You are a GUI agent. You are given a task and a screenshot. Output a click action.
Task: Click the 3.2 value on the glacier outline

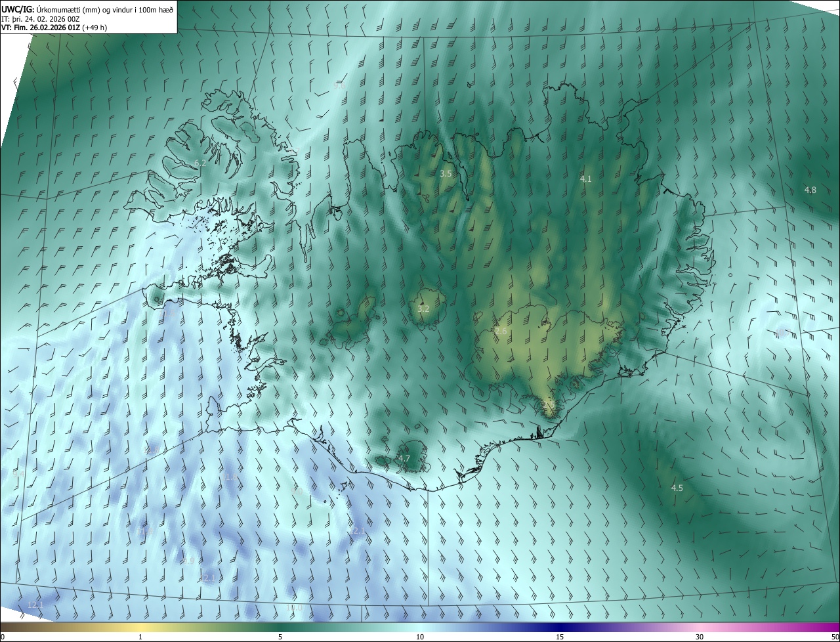(423, 309)
